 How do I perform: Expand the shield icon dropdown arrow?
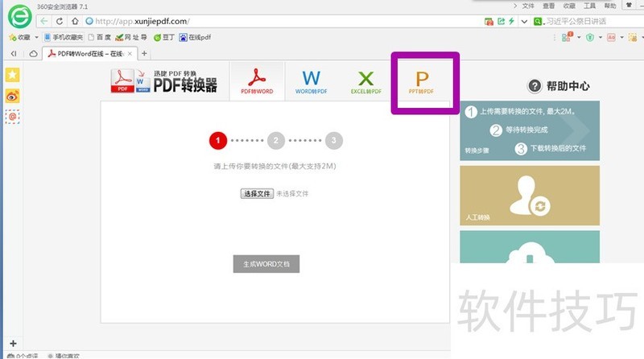coord(601,37)
